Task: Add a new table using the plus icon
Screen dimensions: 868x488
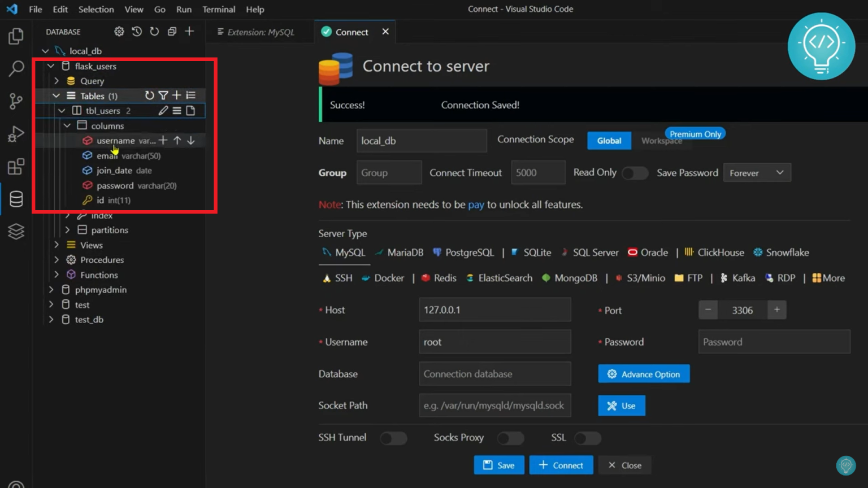Action: (176, 95)
